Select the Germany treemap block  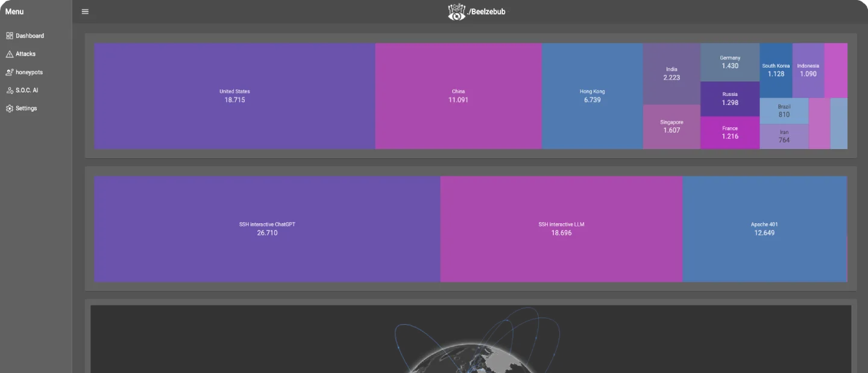(x=730, y=62)
